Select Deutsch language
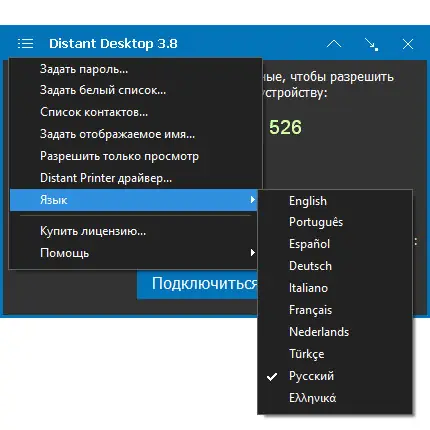This screenshot has height=430, width=430. point(335,266)
